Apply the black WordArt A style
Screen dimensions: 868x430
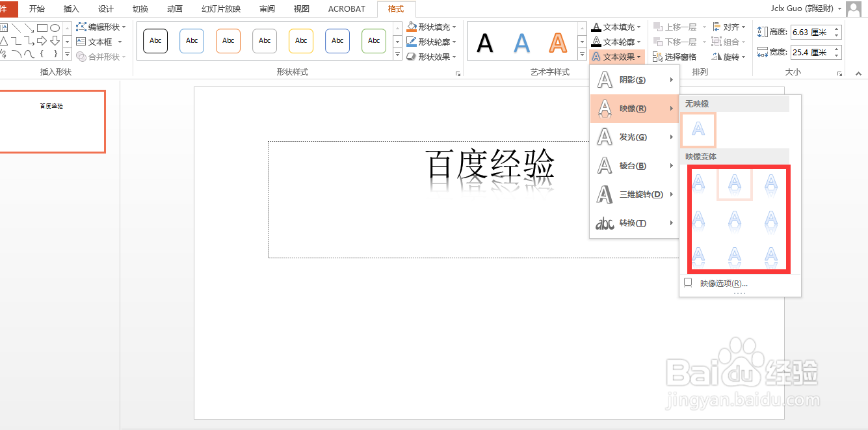[x=484, y=43]
